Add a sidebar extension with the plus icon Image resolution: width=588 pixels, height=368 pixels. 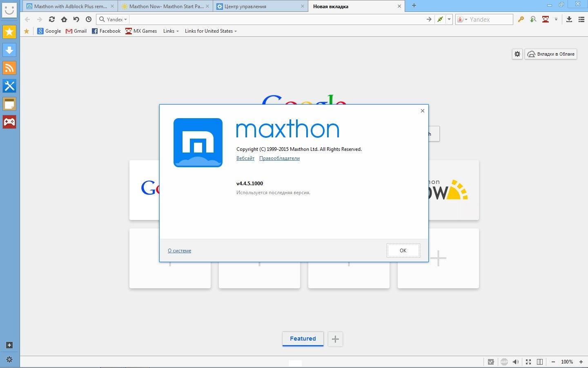(9, 345)
